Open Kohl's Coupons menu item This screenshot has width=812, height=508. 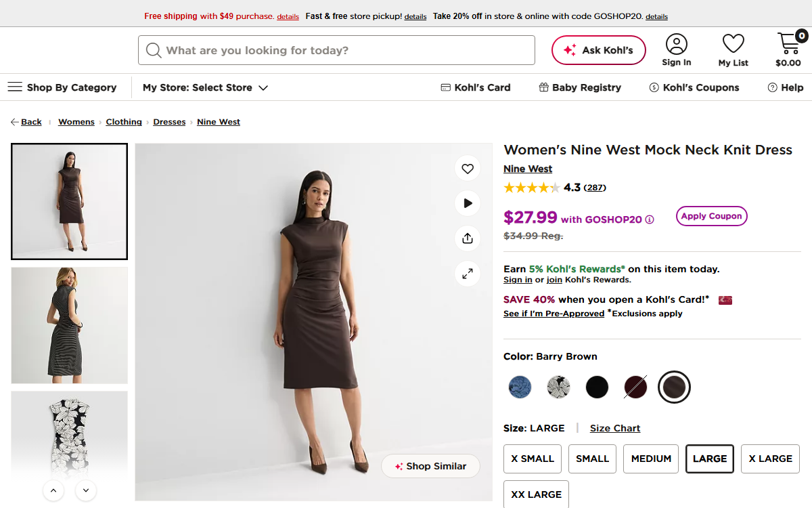(x=694, y=87)
